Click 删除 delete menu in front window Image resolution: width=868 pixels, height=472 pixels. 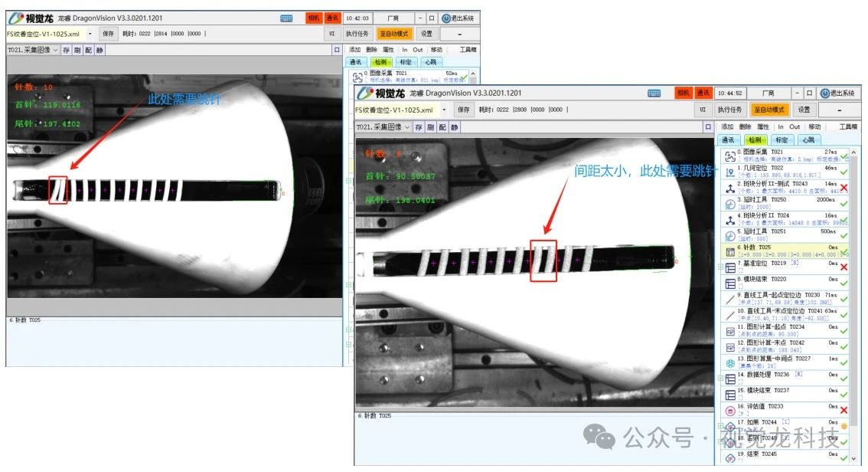click(x=745, y=127)
